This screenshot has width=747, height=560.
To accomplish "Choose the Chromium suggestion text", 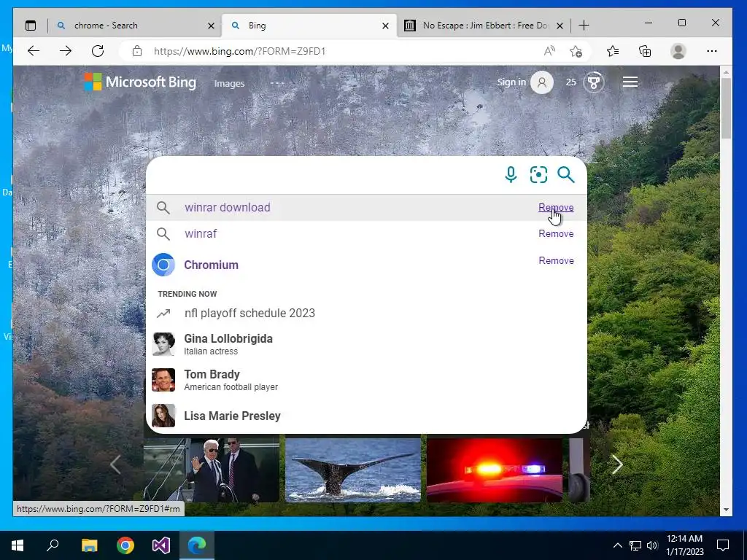I will tap(211, 265).
